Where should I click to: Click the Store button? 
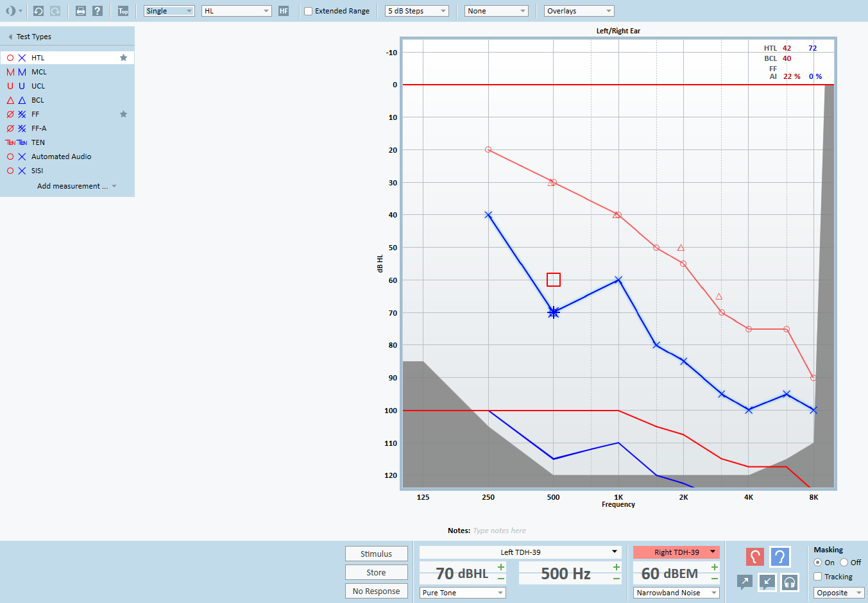click(376, 572)
